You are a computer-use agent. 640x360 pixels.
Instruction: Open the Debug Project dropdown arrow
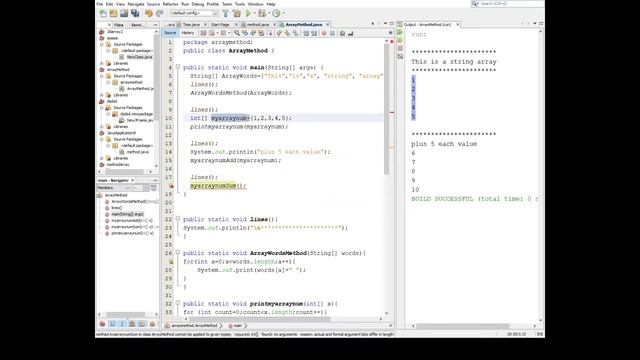coord(269,13)
